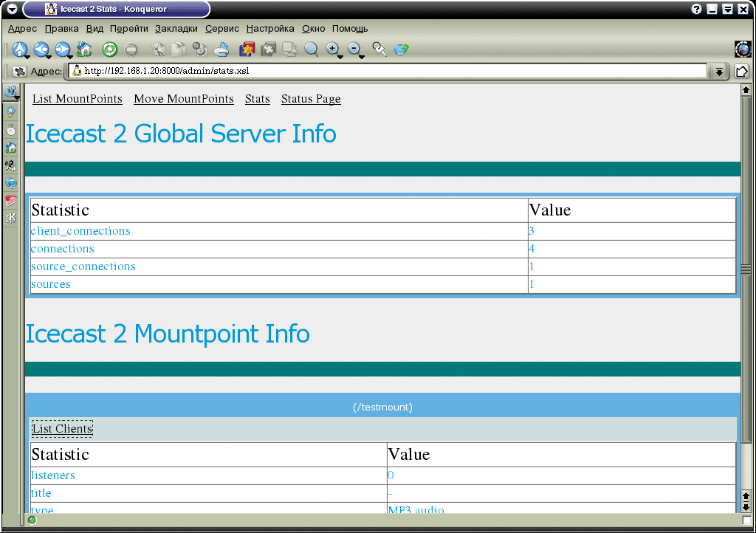
Task: Open the Перейти menu
Action: (x=128, y=29)
